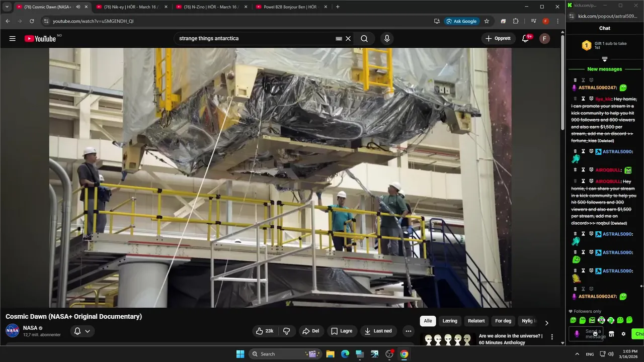644x362 pixels.
Task: Open the emoji picker in Kick message box
Action: click(x=595, y=334)
